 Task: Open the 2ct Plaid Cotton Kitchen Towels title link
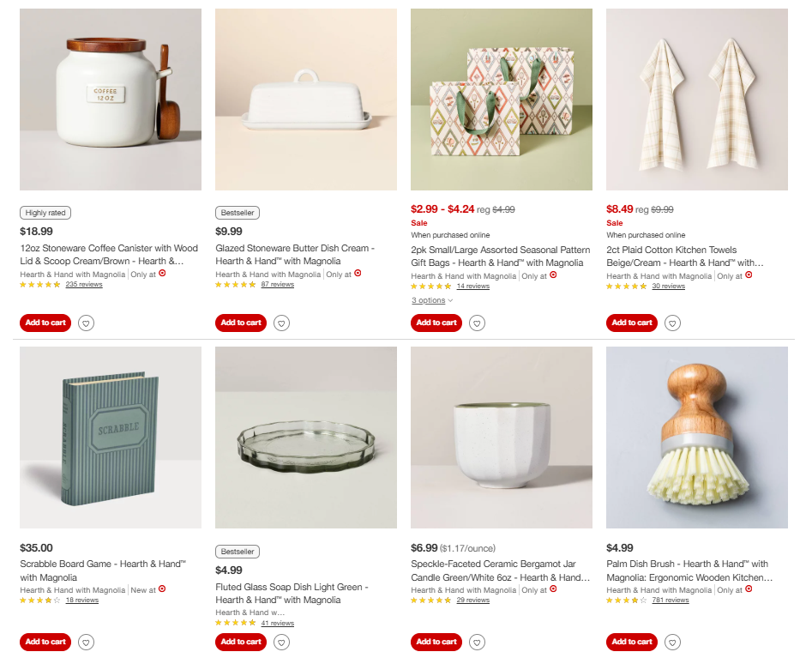(x=684, y=257)
